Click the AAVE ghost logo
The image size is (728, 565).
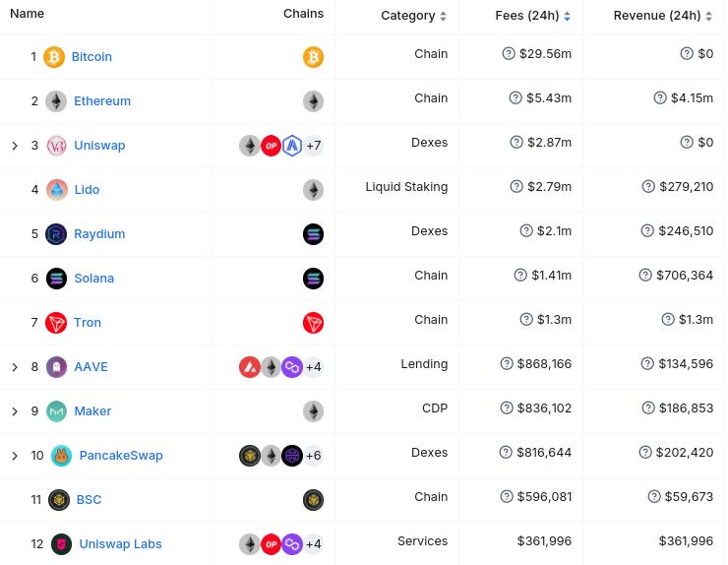pyautogui.click(x=57, y=367)
